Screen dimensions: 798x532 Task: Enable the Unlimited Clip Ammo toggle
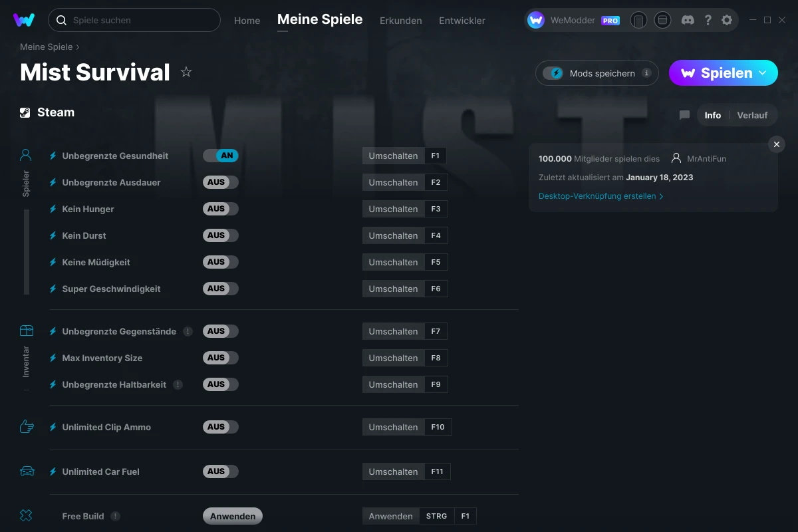point(221,427)
